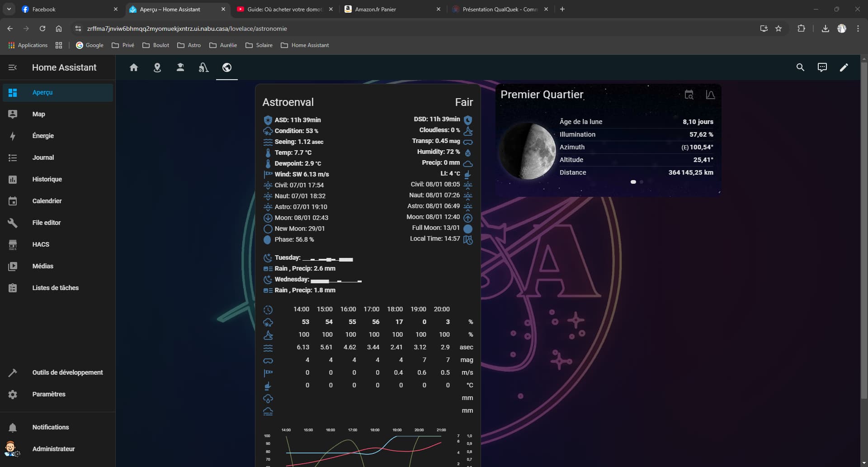Open the Home Assistant bookmarks folder
This screenshot has height=467, width=868.
point(305,45)
